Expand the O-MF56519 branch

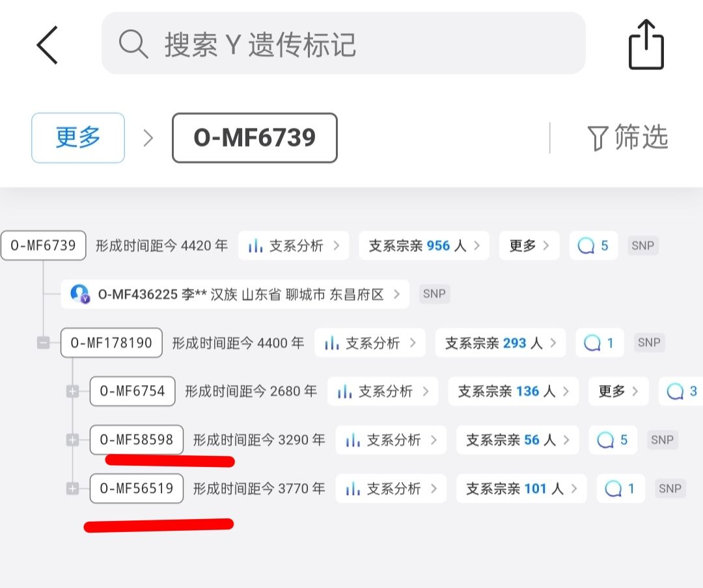(x=72, y=488)
